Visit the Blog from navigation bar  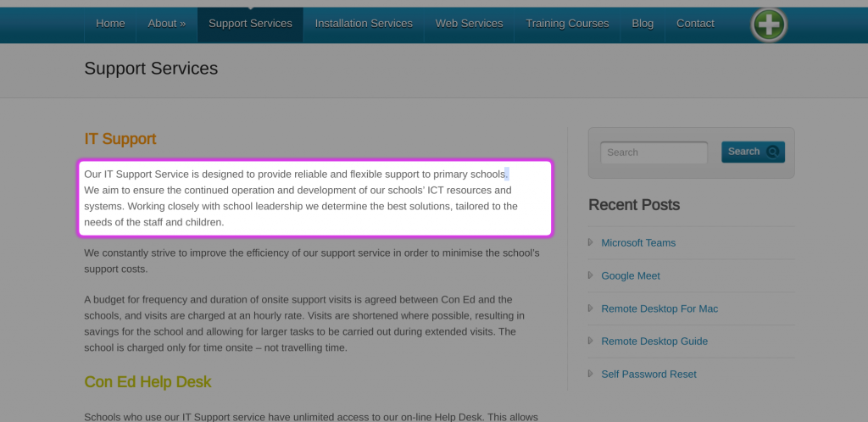[643, 24]
